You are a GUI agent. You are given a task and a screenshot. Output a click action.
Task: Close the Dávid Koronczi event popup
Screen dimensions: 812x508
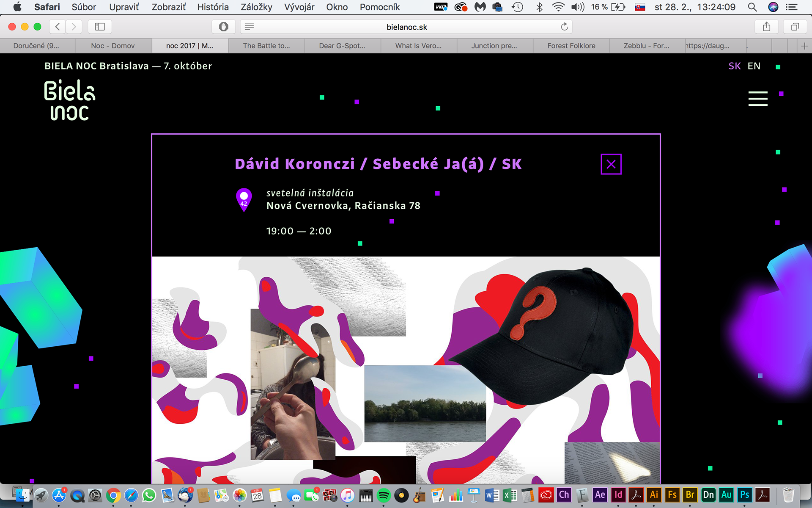point(611,164)
